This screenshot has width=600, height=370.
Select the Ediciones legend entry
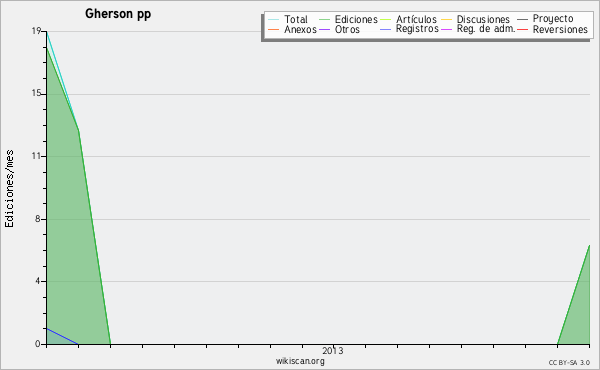click(348, 19)
